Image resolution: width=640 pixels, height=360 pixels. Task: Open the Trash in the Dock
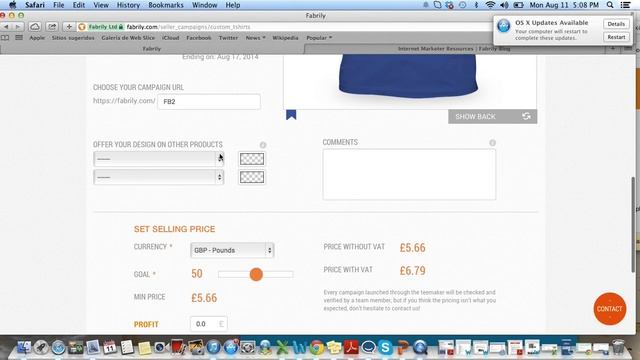pyautogui.click(x=618, y=347)
